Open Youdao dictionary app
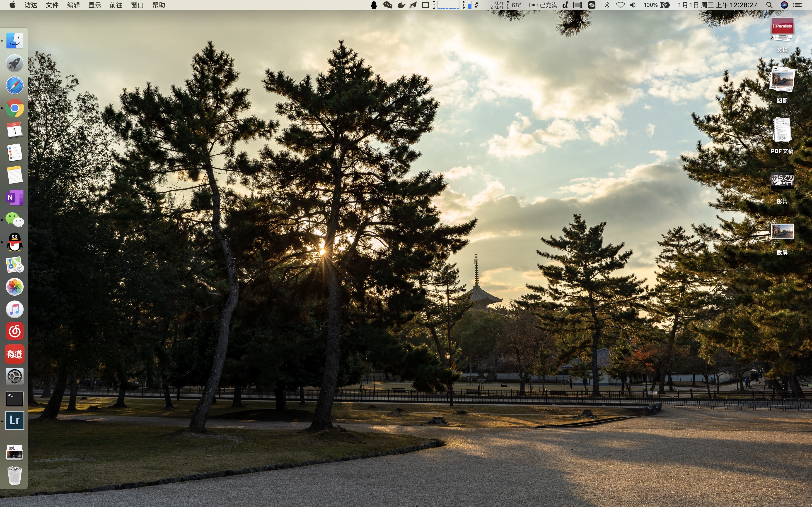The width and height of the screenshot is (812, 507). (14, 354)
